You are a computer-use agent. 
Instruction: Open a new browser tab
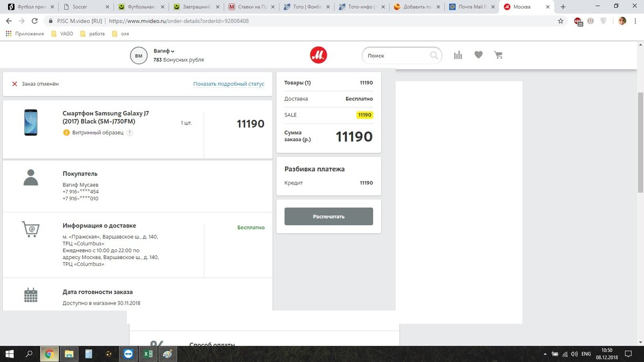563,7
